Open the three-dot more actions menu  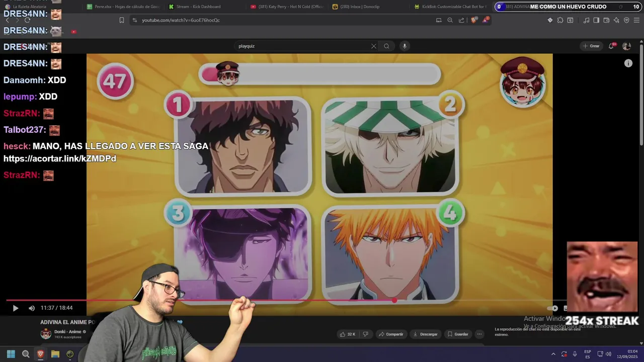tap(479, 334)
